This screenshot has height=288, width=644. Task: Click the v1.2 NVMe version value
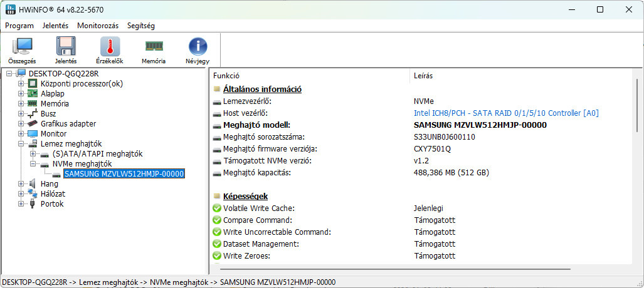click(x=421, y=161)
